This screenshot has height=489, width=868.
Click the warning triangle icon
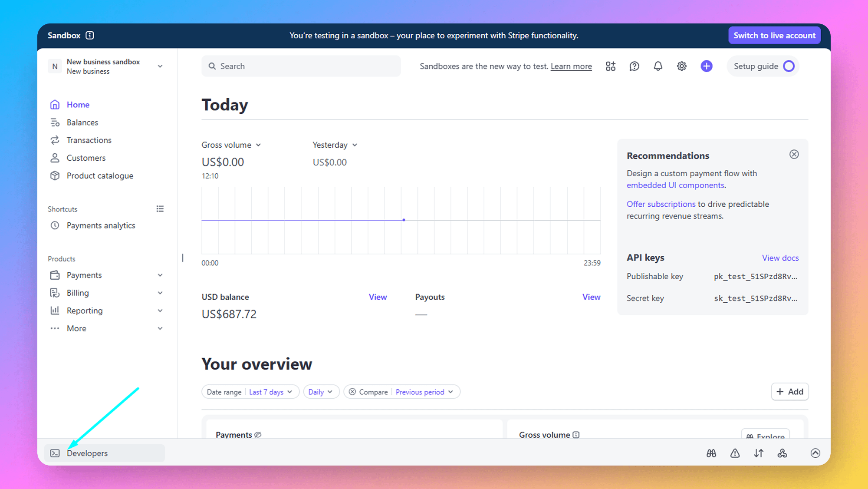point(735,453)
